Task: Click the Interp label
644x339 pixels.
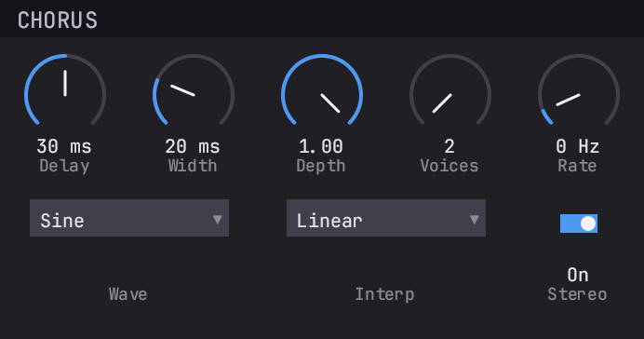Action: [x=385, y=294]
